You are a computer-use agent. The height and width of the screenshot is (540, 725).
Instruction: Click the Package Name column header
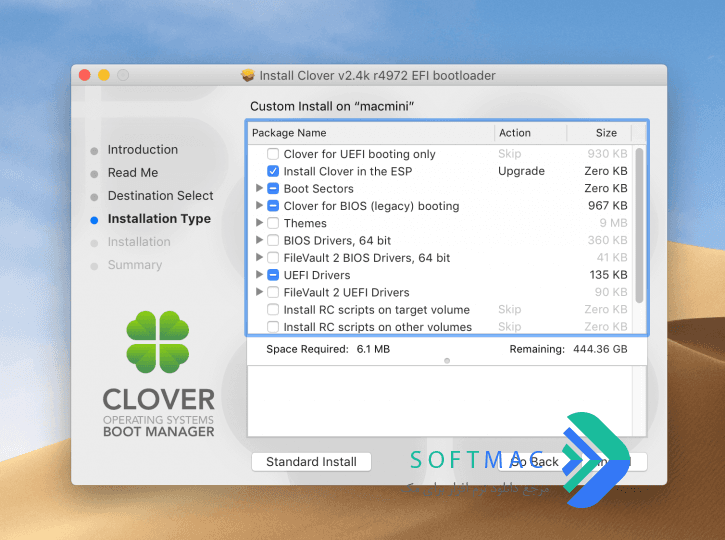coord(371,133)
